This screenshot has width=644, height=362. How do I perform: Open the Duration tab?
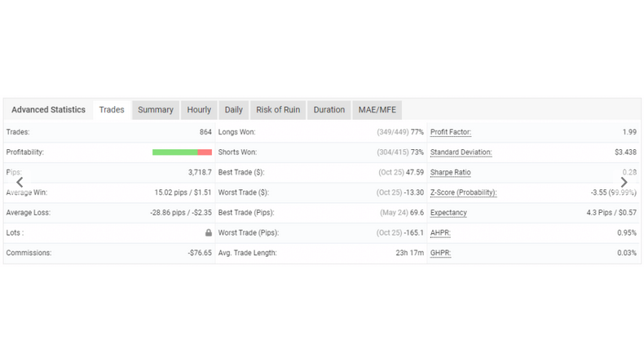(x=329, y=110)
